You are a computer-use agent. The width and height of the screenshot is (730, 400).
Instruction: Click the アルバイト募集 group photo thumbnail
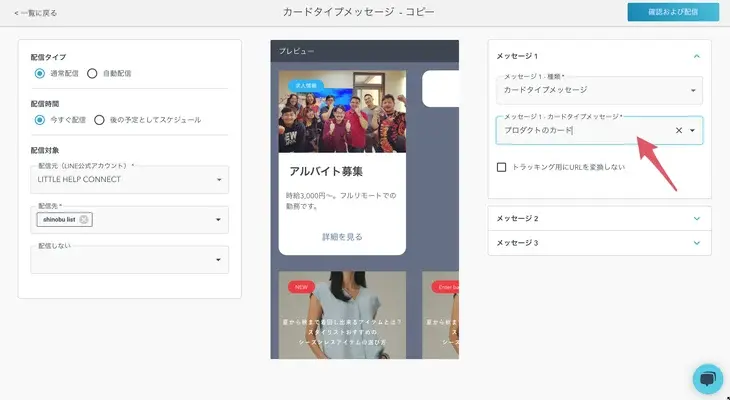click(x=342, y=111)
